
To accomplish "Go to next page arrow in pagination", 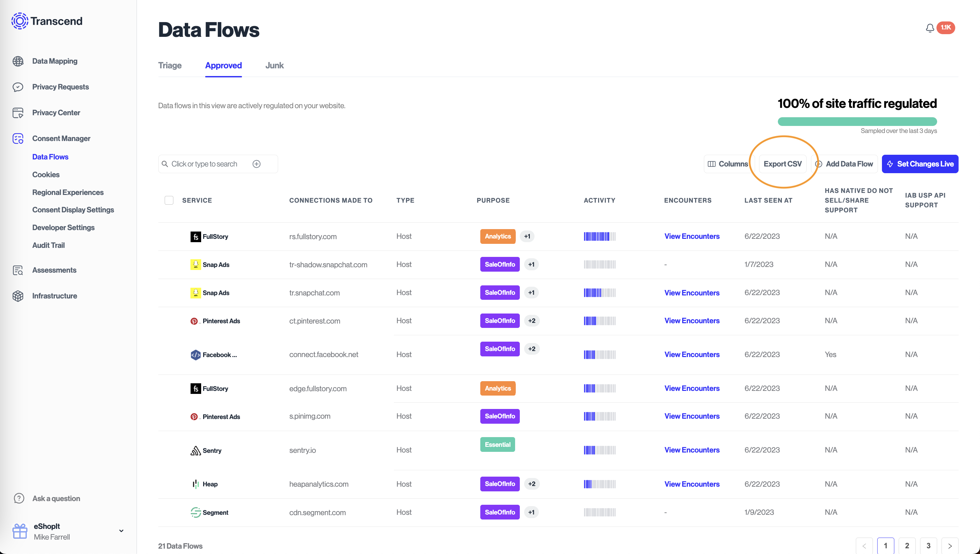I will [950, 546].
